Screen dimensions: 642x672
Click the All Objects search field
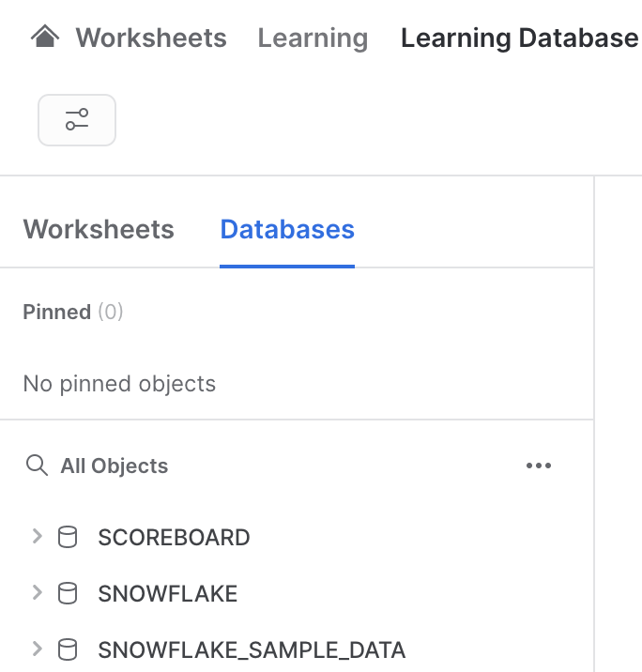[x=115, y=466]
